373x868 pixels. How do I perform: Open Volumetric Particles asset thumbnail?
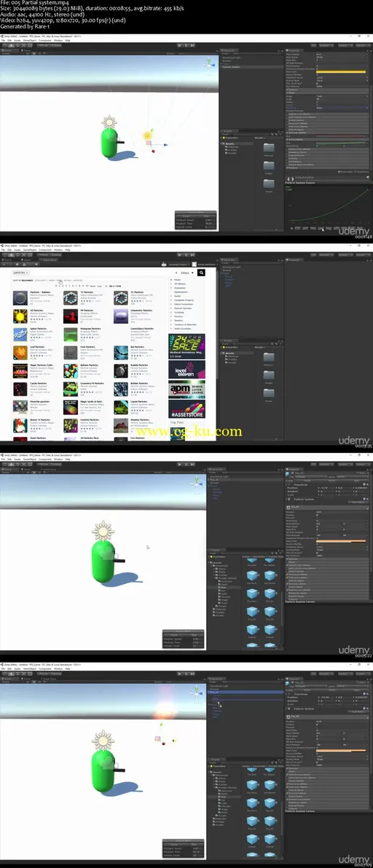(x=121, y=317)
